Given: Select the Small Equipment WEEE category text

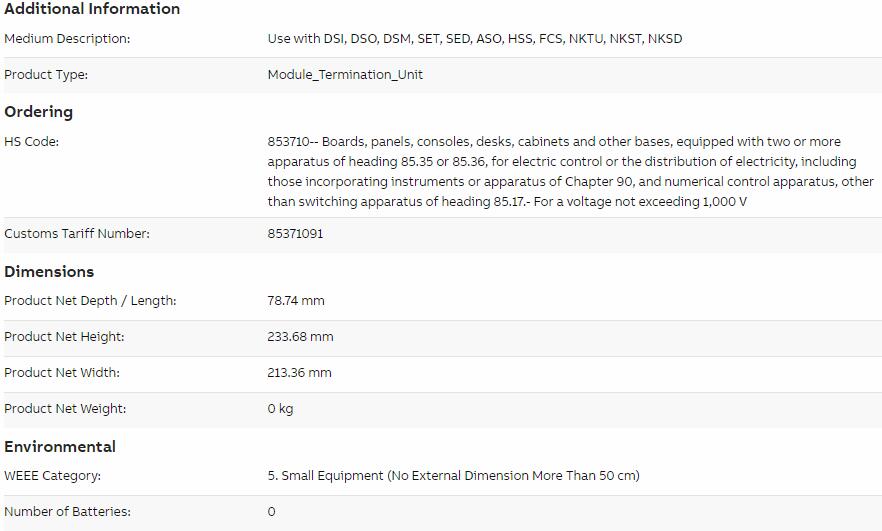Looking at the screenshot, I should [x=453, y=476].
